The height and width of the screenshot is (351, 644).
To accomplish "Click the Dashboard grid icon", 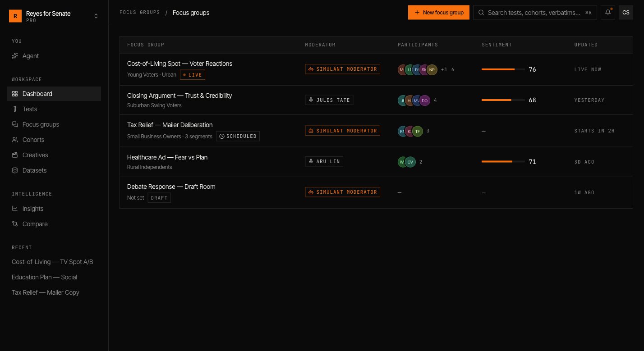I will tap(15, 94).
